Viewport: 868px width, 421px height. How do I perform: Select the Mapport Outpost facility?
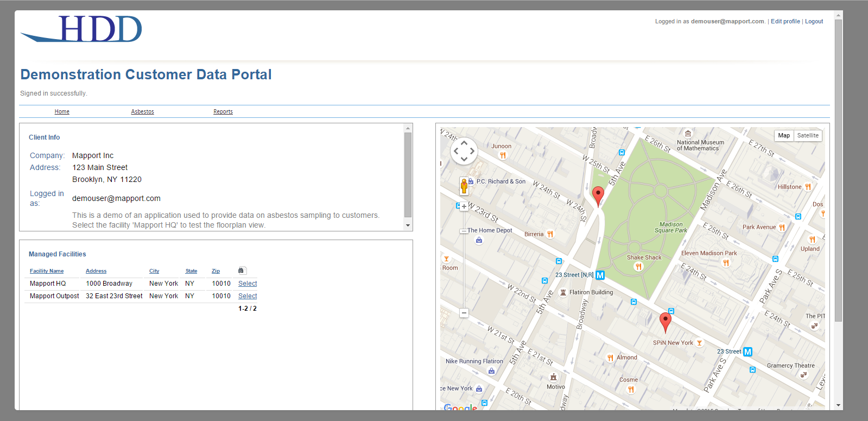[x=248, y=296]
